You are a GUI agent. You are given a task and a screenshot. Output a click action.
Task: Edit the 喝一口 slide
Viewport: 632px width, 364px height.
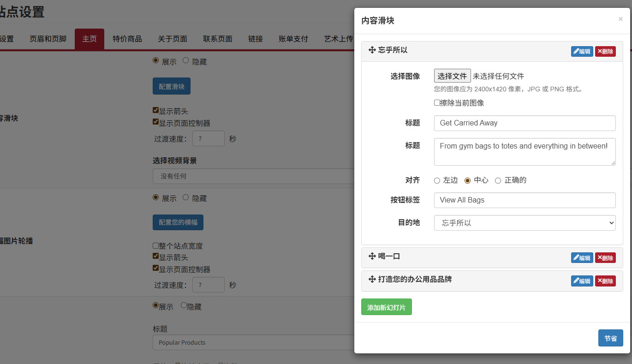[582, 257]
